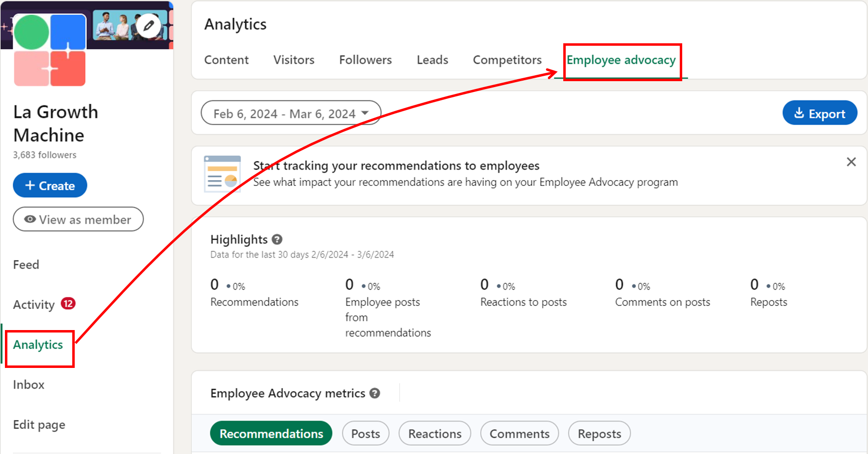Open Inbox from the sidebar
Screen dimensions: 868x454
tap(29, 385)
